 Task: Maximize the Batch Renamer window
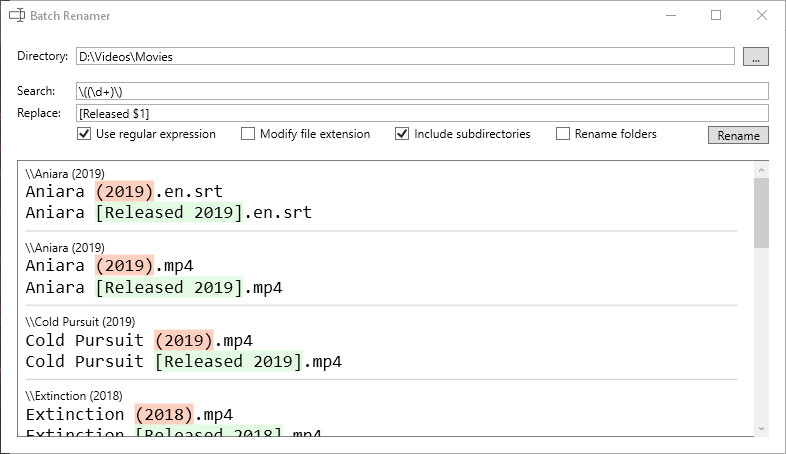(x=716, y=16)
